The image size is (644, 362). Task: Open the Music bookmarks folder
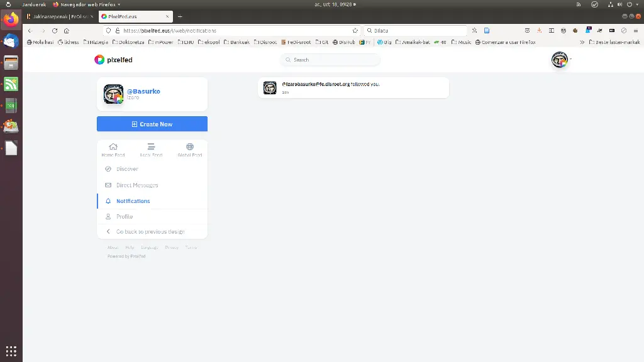tap(461, 42)
